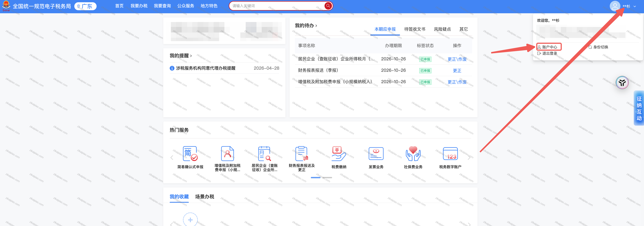Image resolution: width=644 pixels, height=226 pixels.
Task: Open the 税费缴纳 service icon
Action: coord(339,153)
